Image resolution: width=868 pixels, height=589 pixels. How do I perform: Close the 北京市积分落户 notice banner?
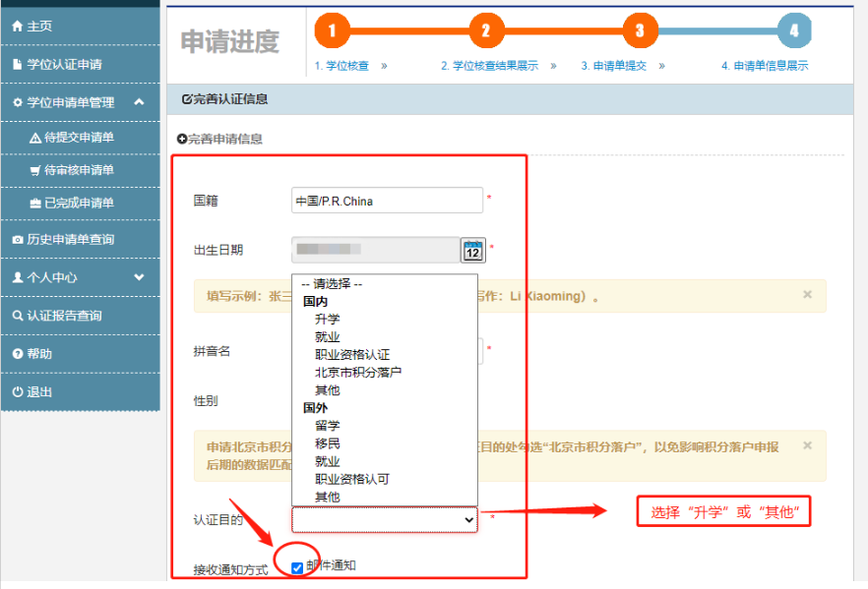coord(807,445)
